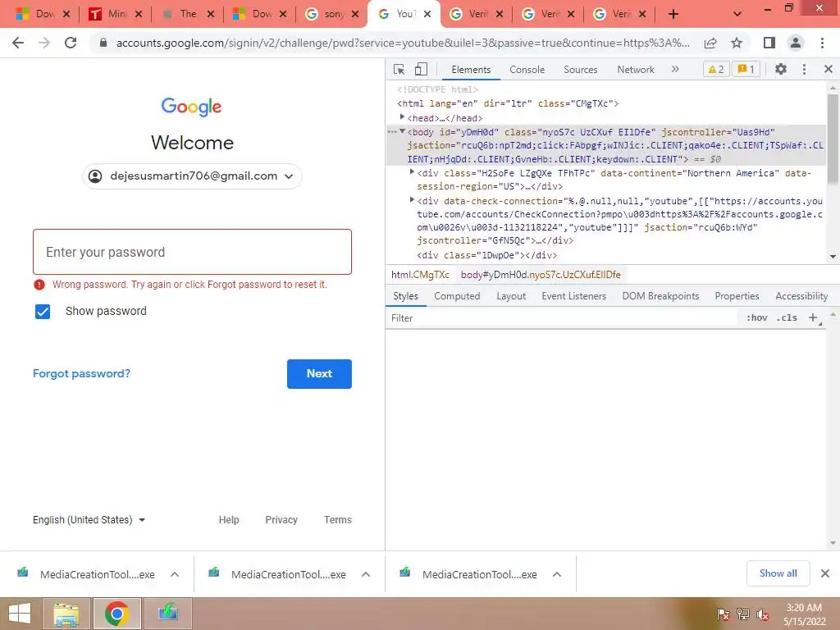Toggle the browser side panel icon
This screenshot has width=840, height=630.
pos(769,43)
